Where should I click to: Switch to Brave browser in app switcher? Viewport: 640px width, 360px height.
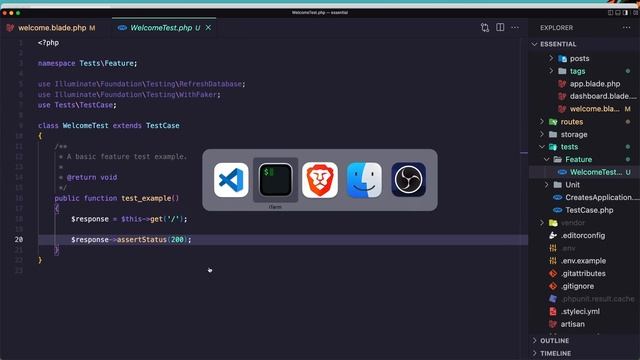point(320,180)
